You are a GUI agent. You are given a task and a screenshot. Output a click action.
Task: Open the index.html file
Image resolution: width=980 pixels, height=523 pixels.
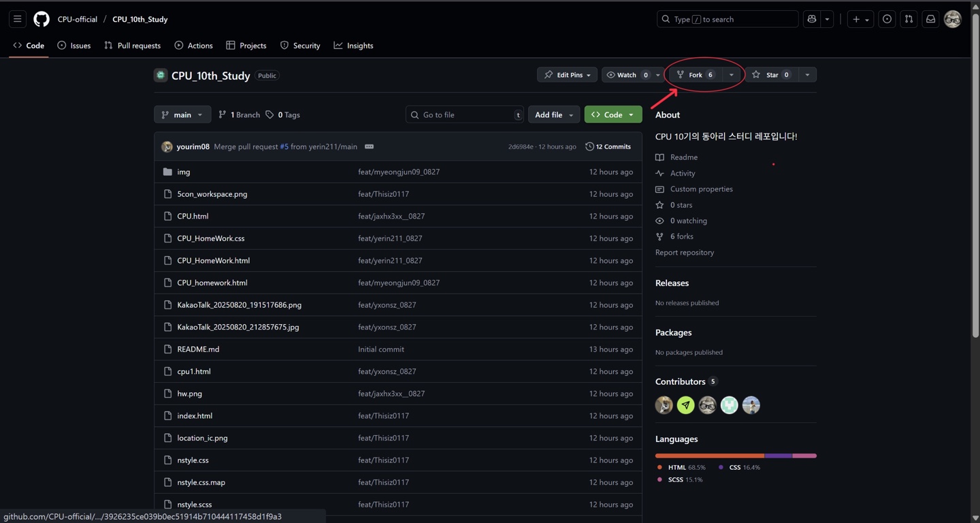(195, 415)
